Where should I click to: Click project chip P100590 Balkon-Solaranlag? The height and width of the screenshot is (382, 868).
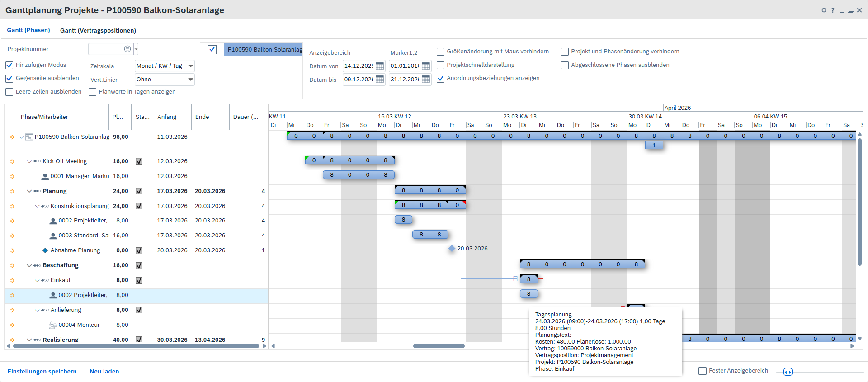click(x=264, y=50)
